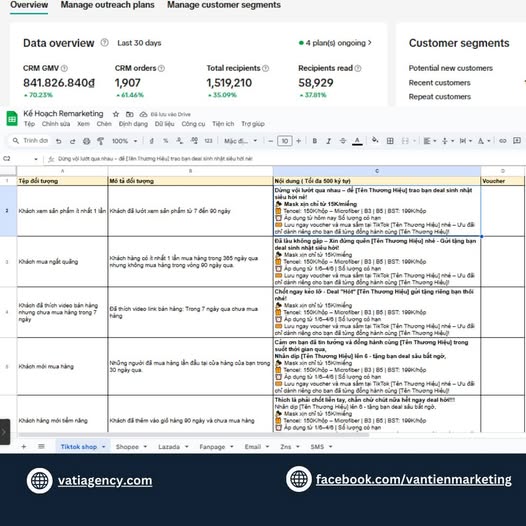Screen dimensions: 526x526
Task: Click the undo arrow in toolbar
Action: coord(59,141)
